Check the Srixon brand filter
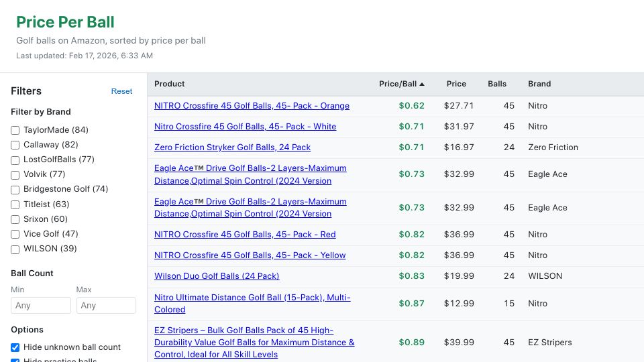This screenshot has width=644, height=362. pos(15,219)
